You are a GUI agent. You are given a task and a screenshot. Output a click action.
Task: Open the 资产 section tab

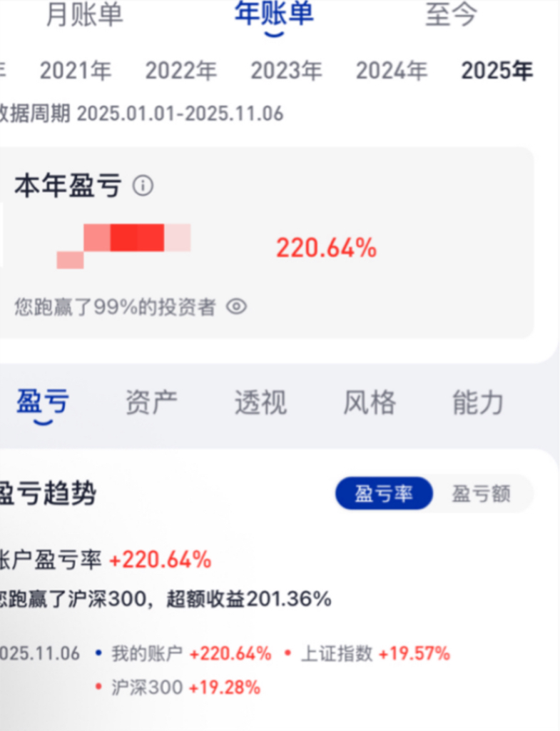151,403
